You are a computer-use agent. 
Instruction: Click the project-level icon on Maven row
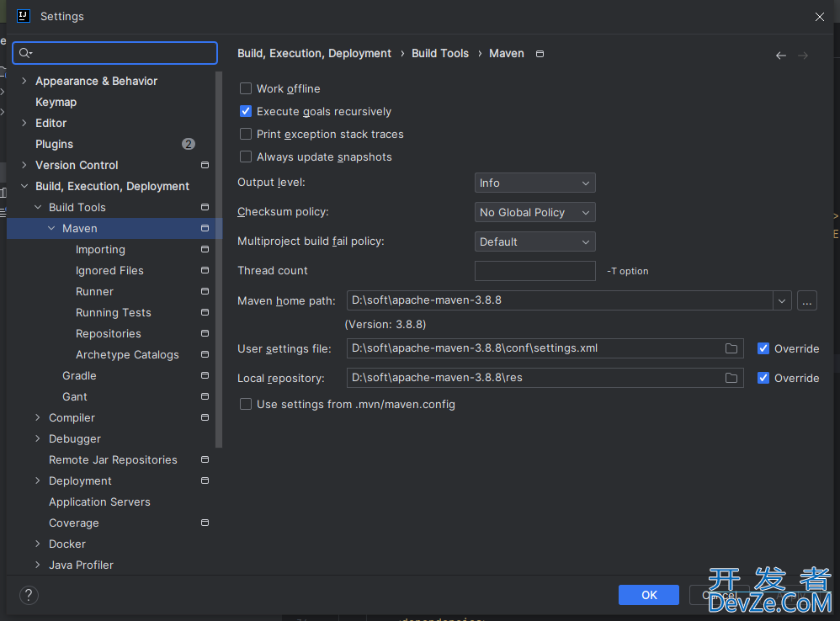[x=205, y=228]
